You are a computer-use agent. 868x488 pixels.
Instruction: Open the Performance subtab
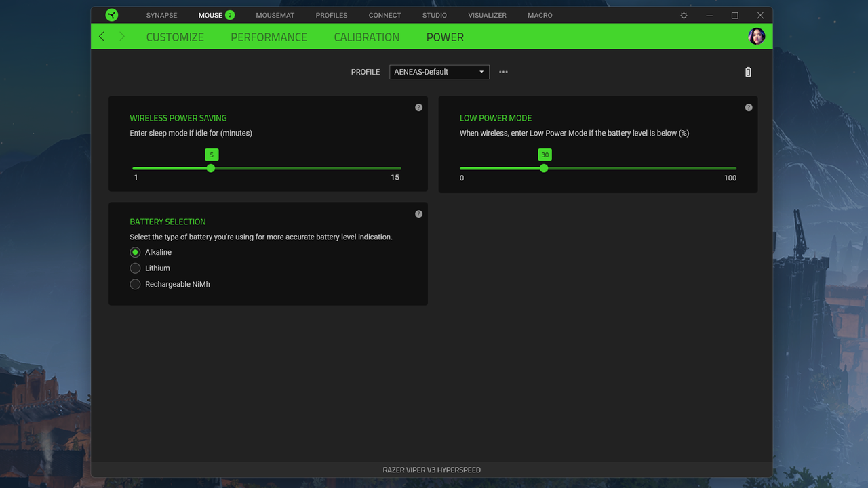[x=269, y=37]
